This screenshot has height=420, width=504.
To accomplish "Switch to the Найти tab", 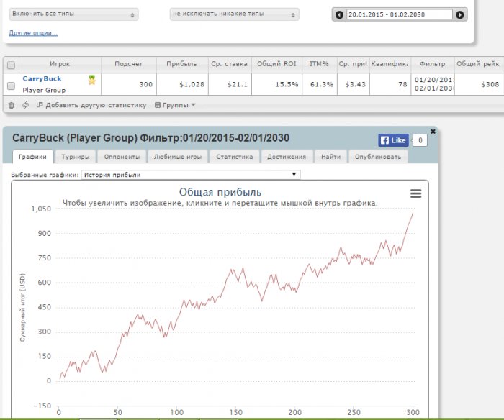I will point(330,157).
